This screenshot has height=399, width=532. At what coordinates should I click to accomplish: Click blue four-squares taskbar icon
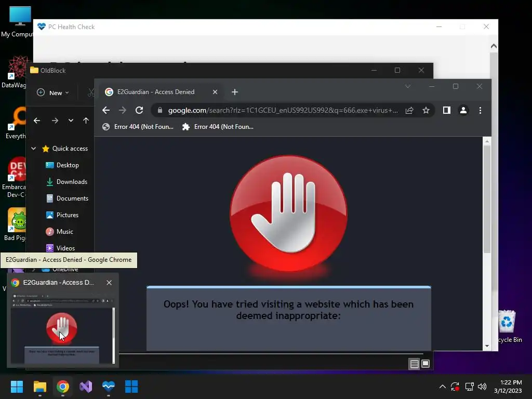click(x=131, y=387)
